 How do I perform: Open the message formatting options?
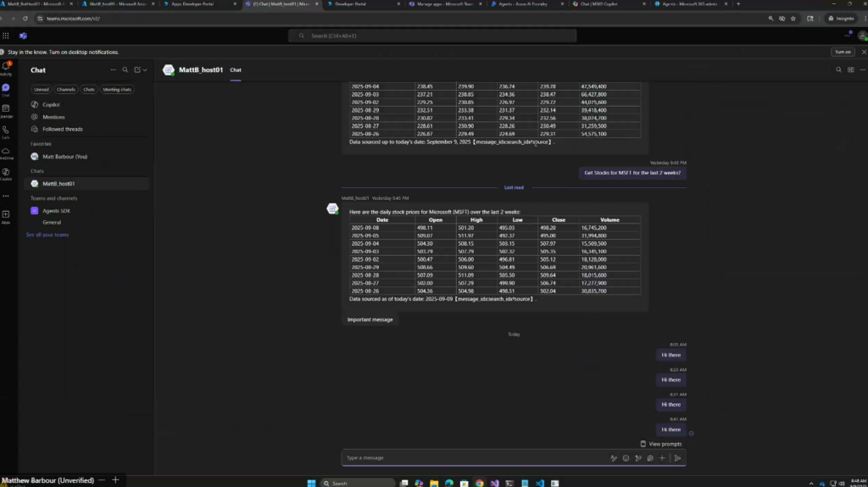614,458
